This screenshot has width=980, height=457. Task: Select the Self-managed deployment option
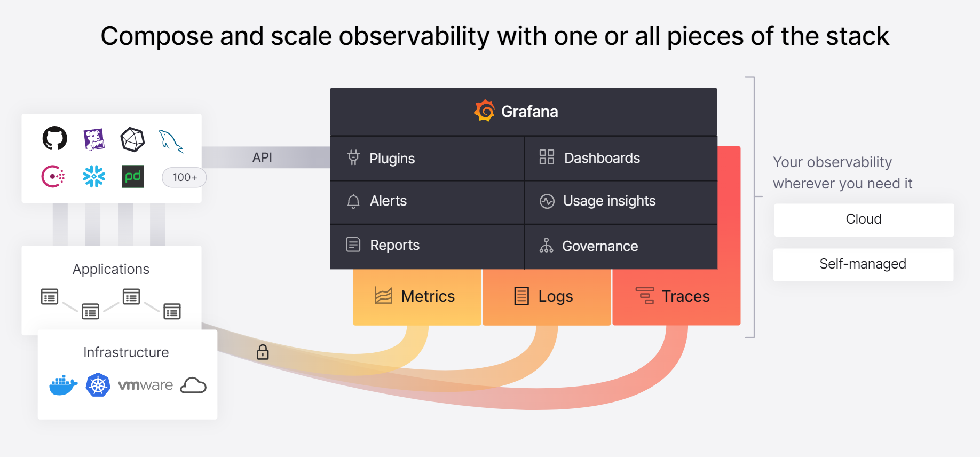tap(863, 264)
